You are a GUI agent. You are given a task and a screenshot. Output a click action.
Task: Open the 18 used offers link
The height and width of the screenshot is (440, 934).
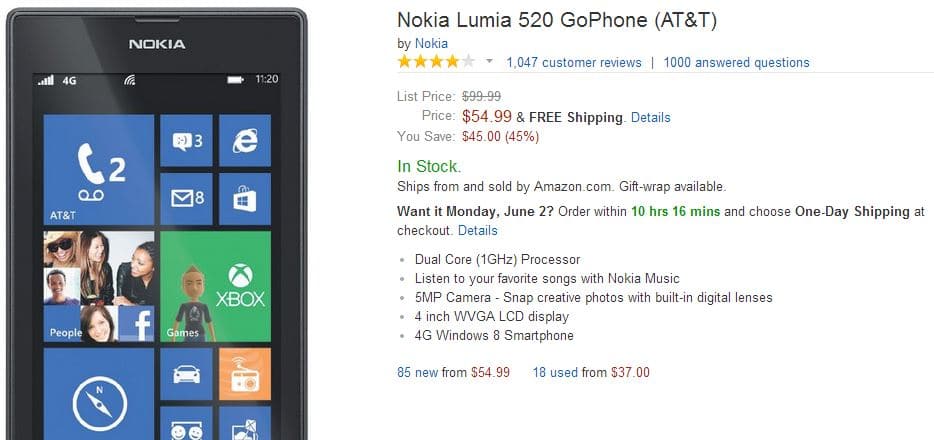555,373
